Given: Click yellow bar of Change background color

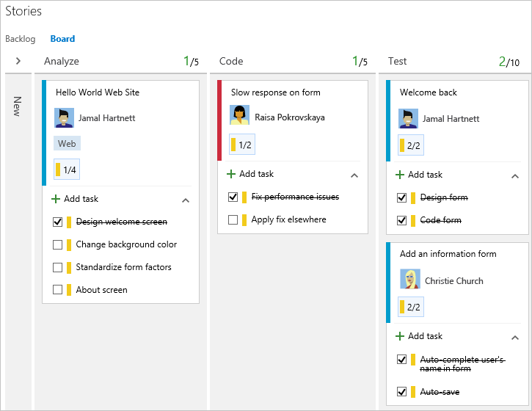Looking at the screenshot, I should (69, 244).
